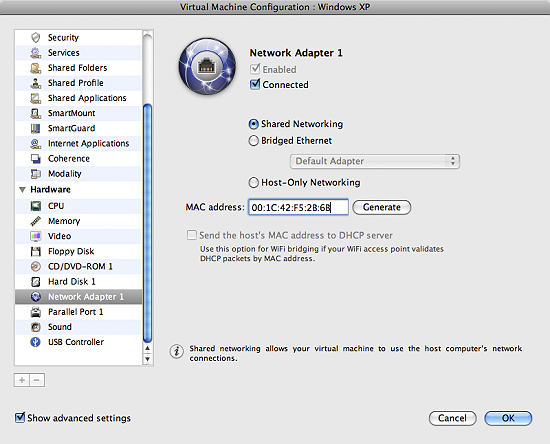Screen dimensions: 550x444
Task: Click the Shared Folders icon
Action: [35, 68]
